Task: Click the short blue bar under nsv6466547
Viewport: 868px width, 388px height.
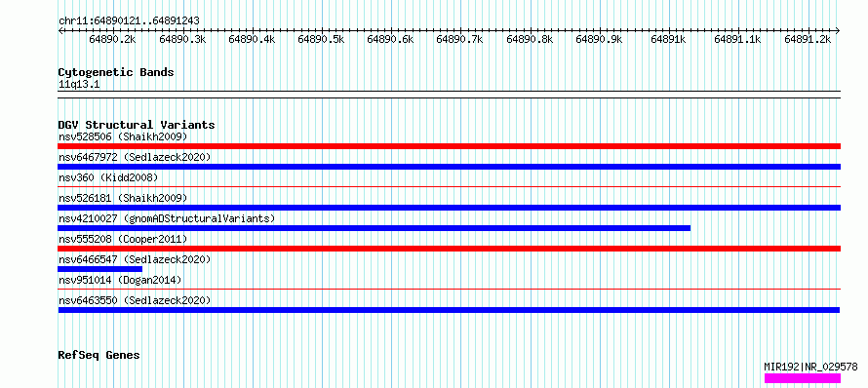Action: [99, 269]
